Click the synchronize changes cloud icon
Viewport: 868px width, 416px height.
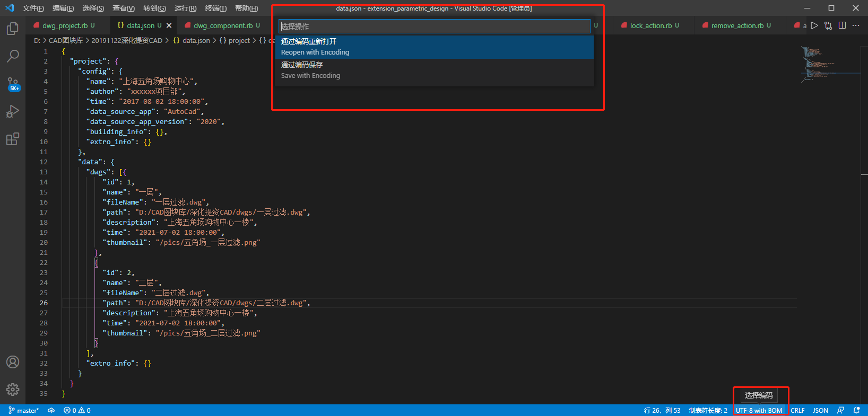[x=51, y=410]
